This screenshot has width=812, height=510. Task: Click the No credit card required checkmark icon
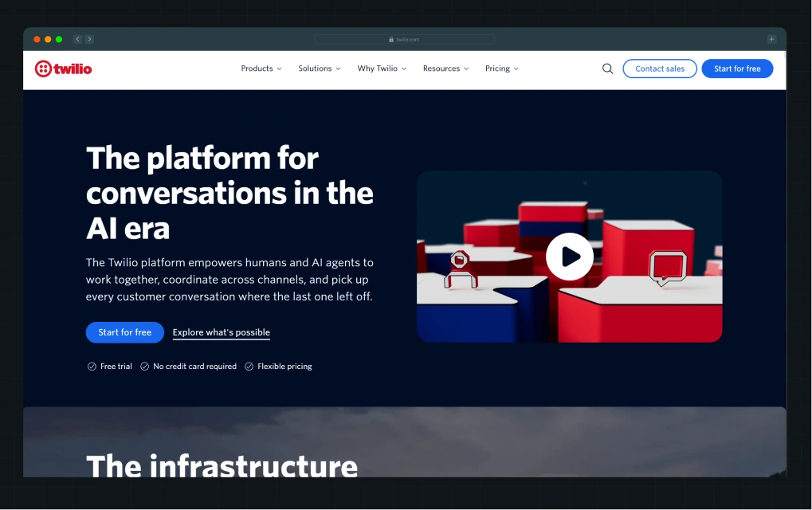[x=144, y=366]
